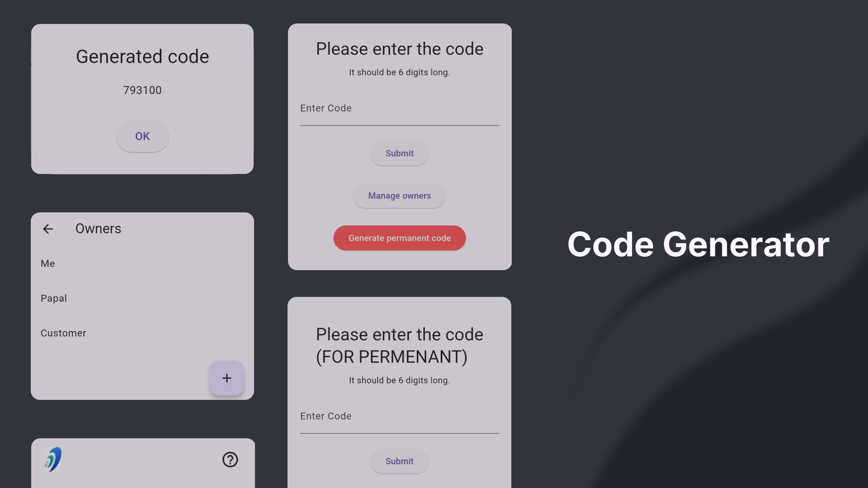The image size is (868, 488).
Task: Click Enter Code field in bottom form
Action: [400, 415]
